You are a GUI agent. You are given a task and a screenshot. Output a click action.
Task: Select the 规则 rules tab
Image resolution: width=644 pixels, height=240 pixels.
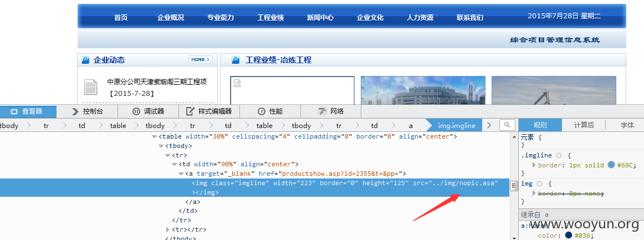(x=540, y=125)
